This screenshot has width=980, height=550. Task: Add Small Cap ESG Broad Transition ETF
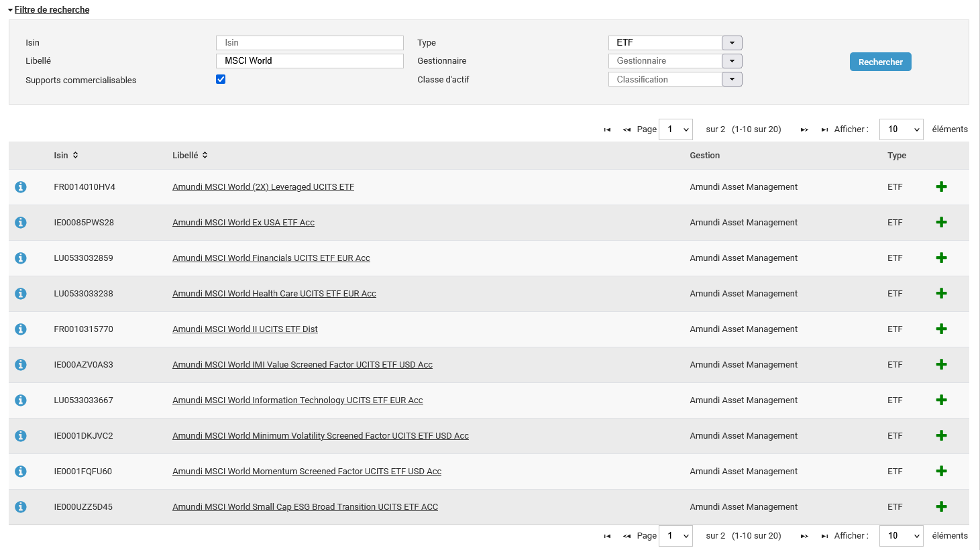pos(941,507)
